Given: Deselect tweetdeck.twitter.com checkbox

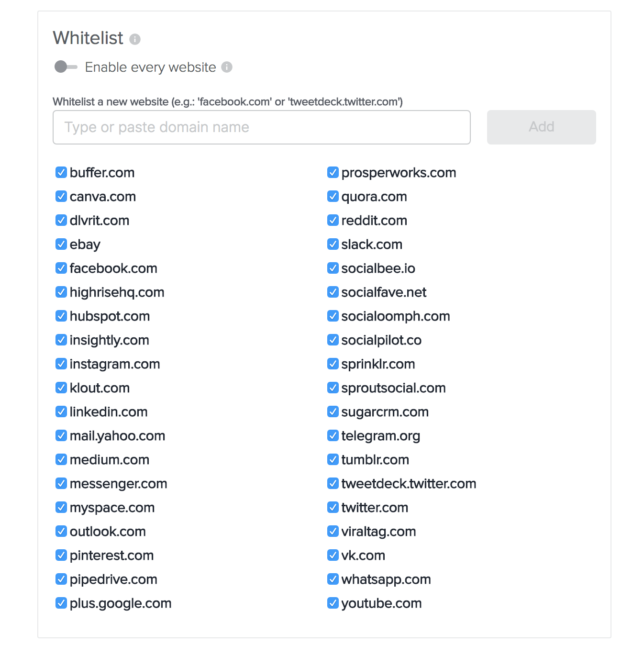Looking at the screenshot, I should [x=333, y=483].
